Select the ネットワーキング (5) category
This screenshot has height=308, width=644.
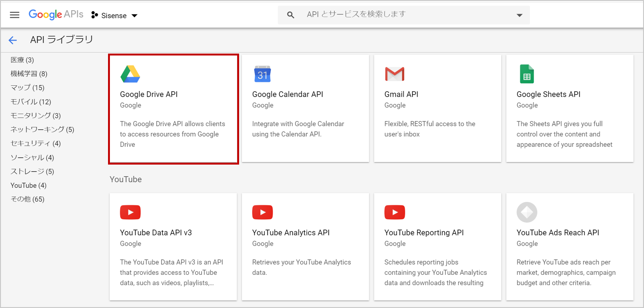(42, 129)
